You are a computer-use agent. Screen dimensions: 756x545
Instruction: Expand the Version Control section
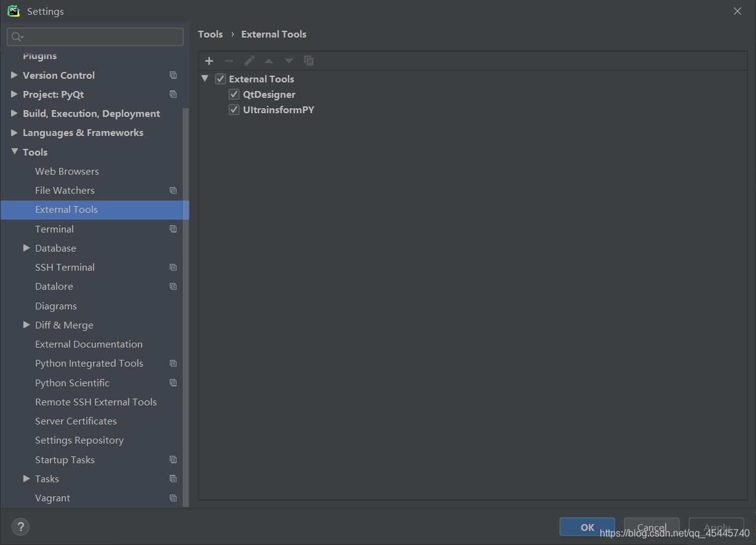14,75
